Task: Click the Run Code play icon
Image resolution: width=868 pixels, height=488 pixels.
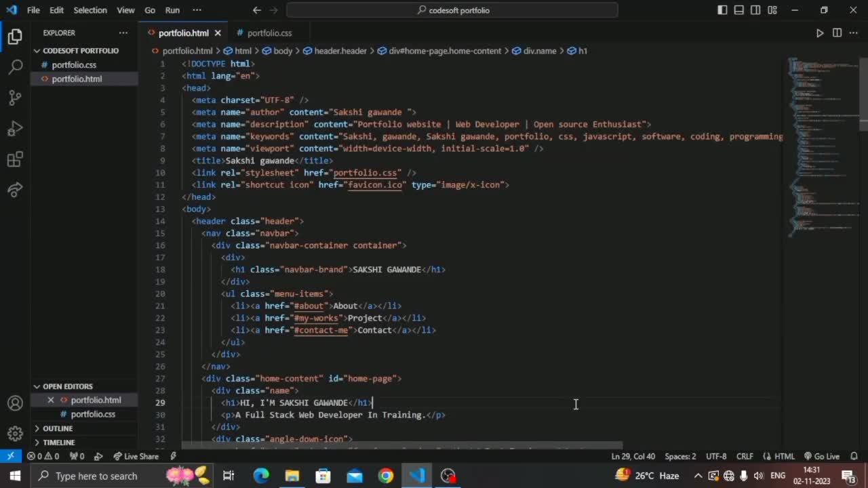Action: click(820, 33)
